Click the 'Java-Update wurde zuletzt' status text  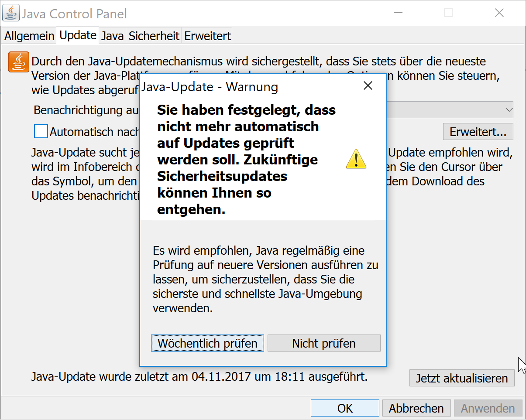tap(199, 376)
